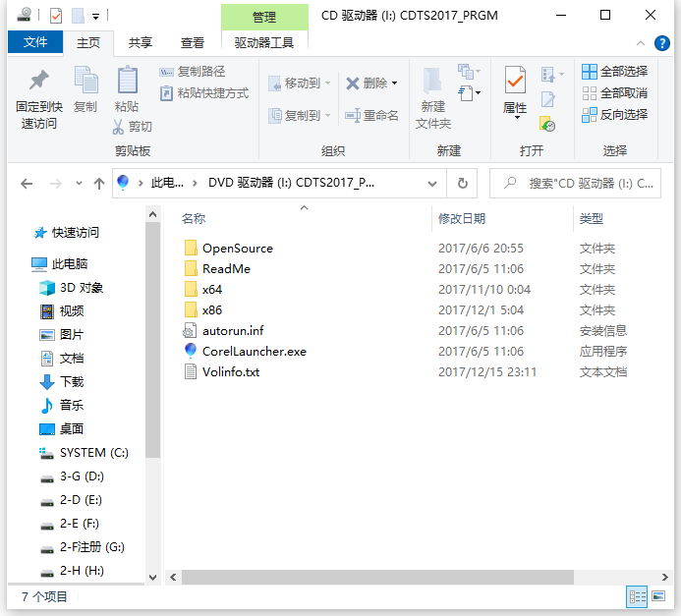The width and height of the screenshot is (681, 616).
Task: Click the search box for CD drive
Action: [x=575, y=184]
